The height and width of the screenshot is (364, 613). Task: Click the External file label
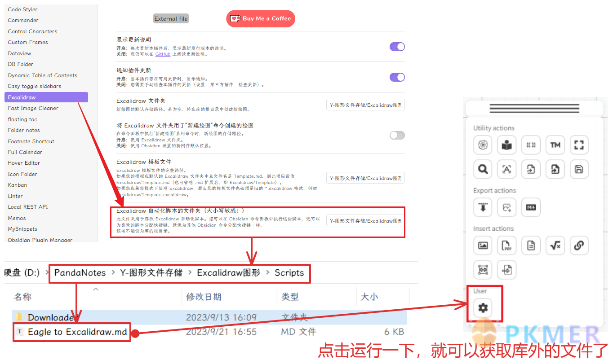click(171, 19)
